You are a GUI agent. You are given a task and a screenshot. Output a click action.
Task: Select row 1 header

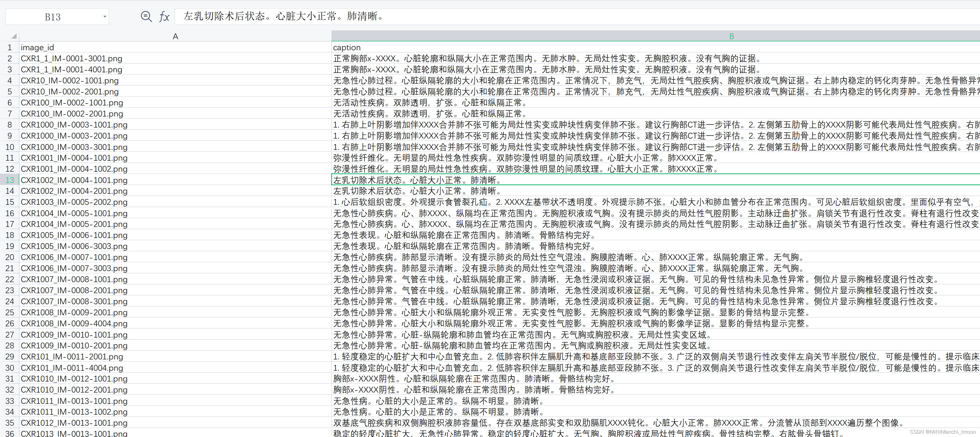click(9, 47)
